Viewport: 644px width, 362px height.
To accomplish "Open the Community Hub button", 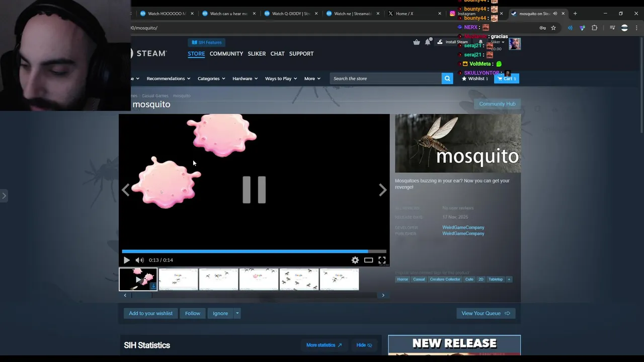I will click(x=497, y=104).
